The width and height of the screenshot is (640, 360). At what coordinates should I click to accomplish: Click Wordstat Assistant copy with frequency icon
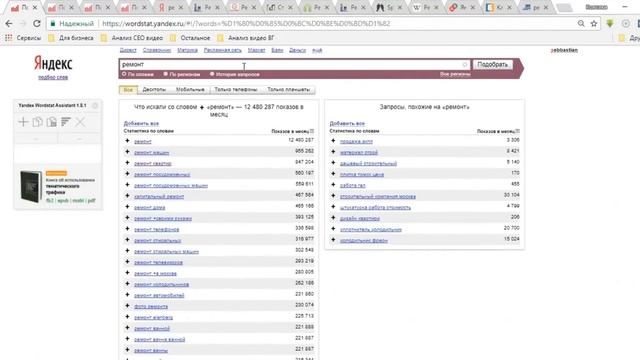(51, 122)
